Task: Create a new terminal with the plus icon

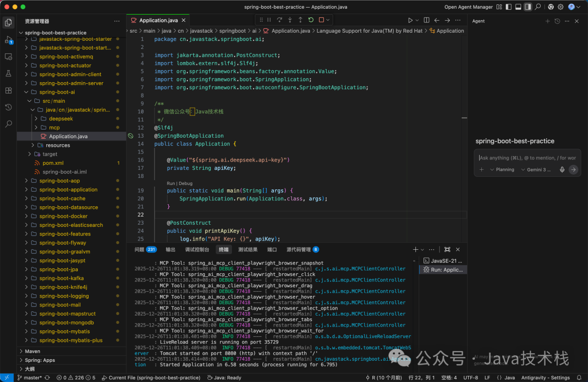Action: tap(415, 250)
